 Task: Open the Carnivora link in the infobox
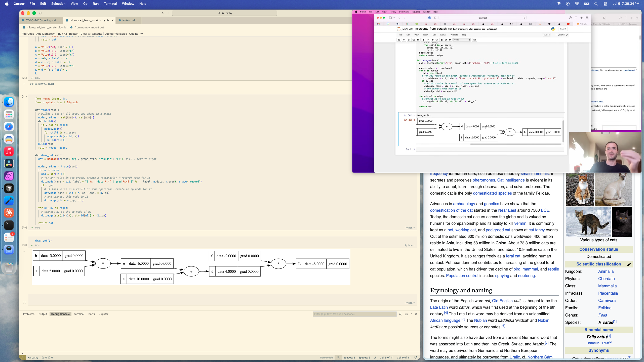point(607,301)
